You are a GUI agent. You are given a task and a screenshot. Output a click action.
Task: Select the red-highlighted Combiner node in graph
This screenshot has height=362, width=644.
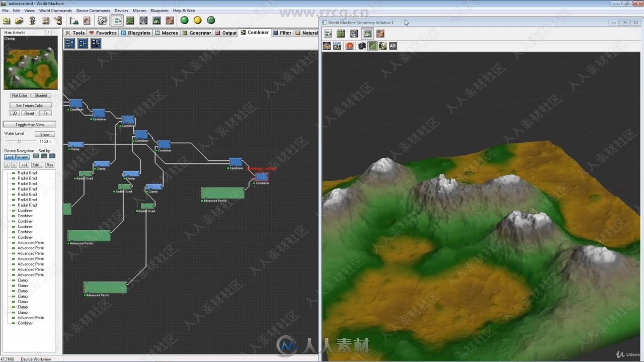pyautogui.click(x=262, y=176)
